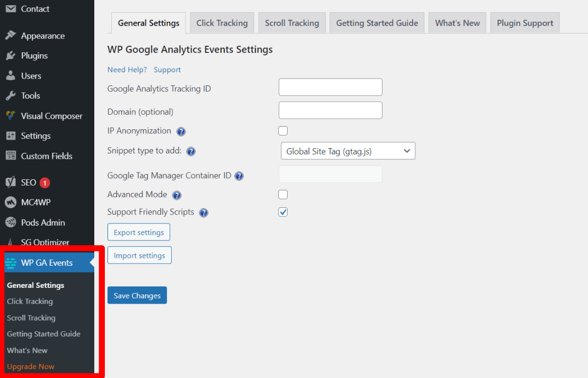Image resolution: width=588 pixels, height=378 pixels.
Task: Click the Import settings button
Action: tap(140, 255)
